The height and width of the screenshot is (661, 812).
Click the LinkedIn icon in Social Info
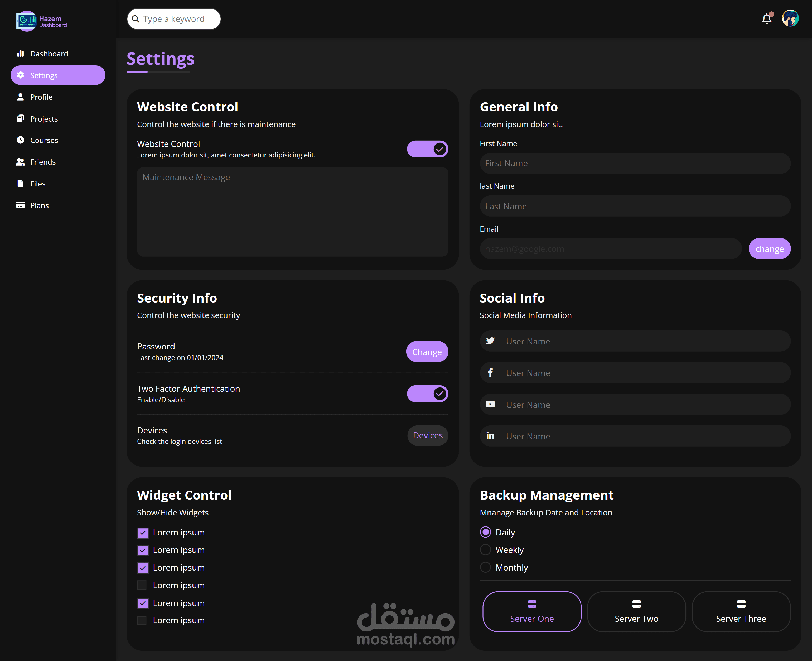point(490,435)
